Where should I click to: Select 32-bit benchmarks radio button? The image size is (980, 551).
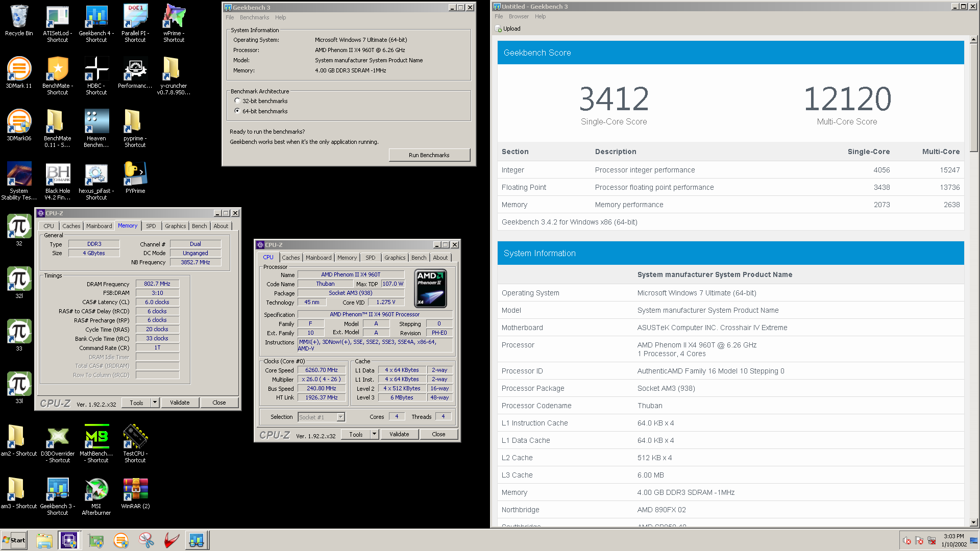click(x=237, y=101)
